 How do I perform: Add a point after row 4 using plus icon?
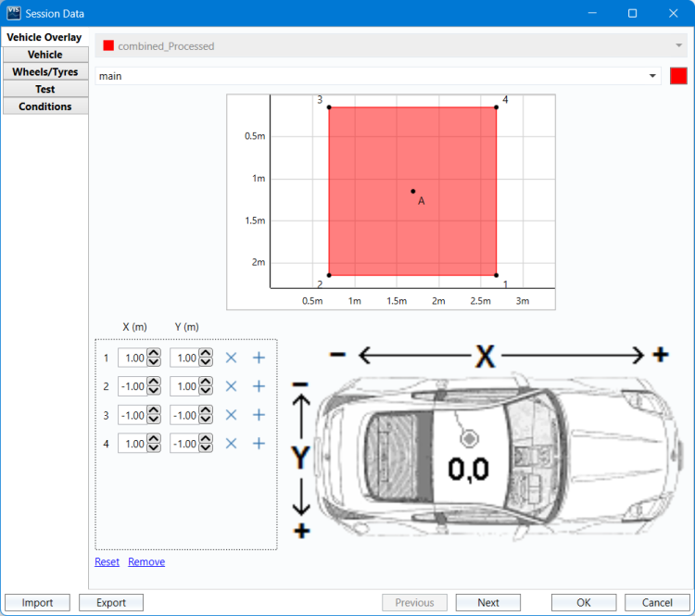pyautogui.click(x=259, y=444)
